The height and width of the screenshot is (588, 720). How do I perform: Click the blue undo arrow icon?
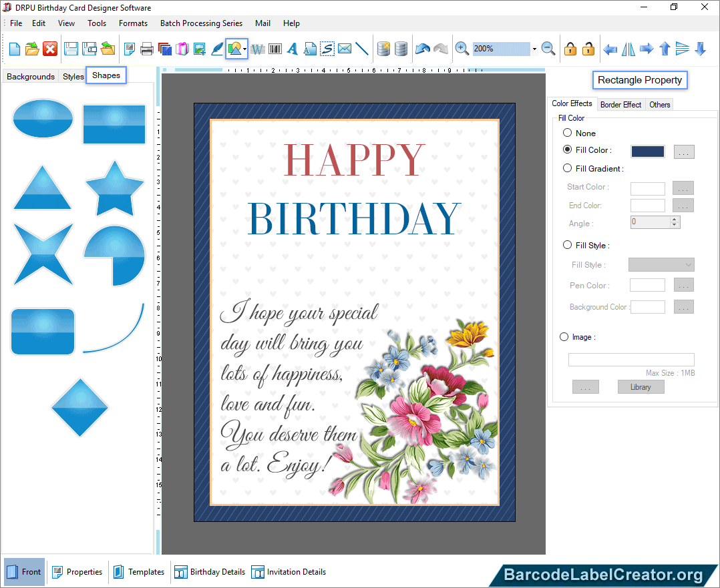pos(422,49)
